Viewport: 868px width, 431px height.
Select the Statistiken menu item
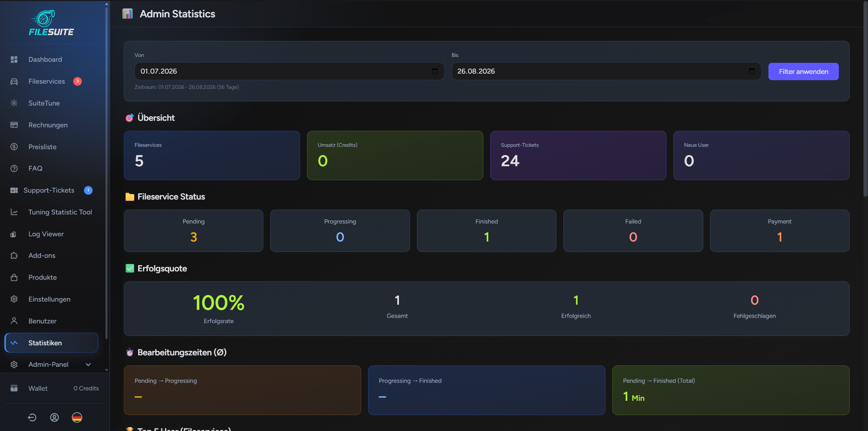coord(51,343)
